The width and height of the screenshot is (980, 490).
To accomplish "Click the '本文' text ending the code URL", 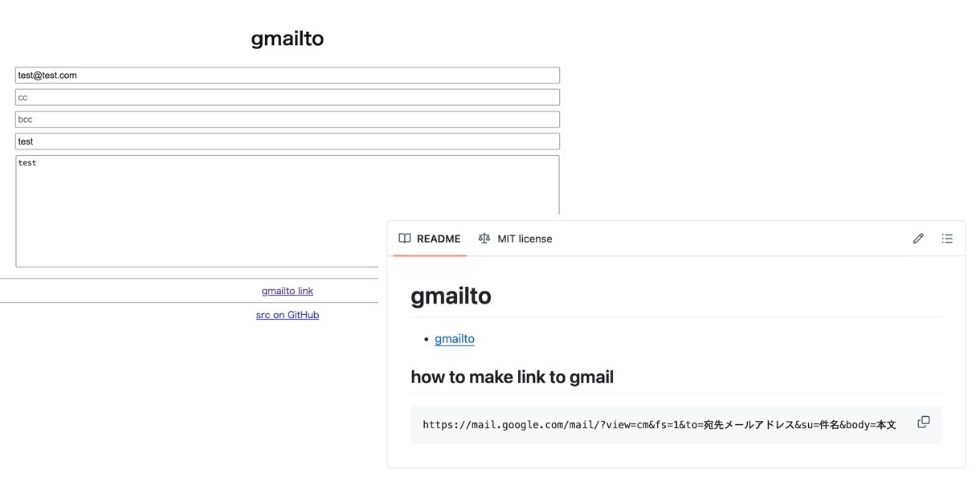I will tap(886, 425).
